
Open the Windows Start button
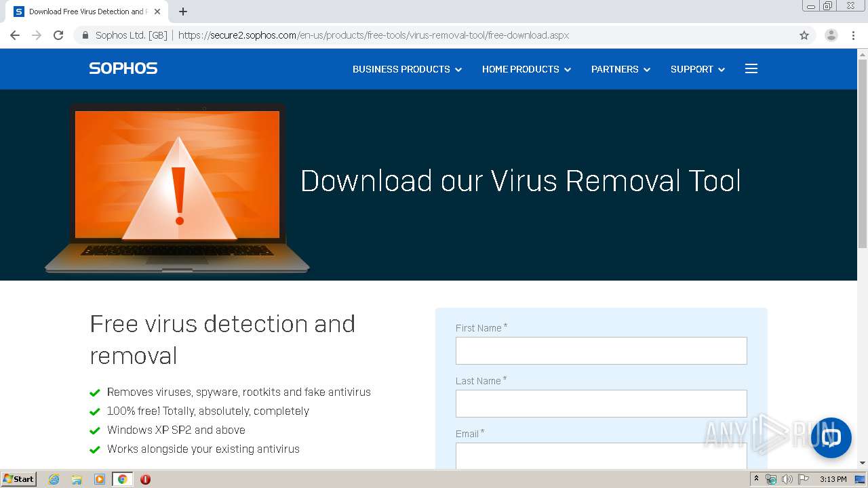pos(19,479)
